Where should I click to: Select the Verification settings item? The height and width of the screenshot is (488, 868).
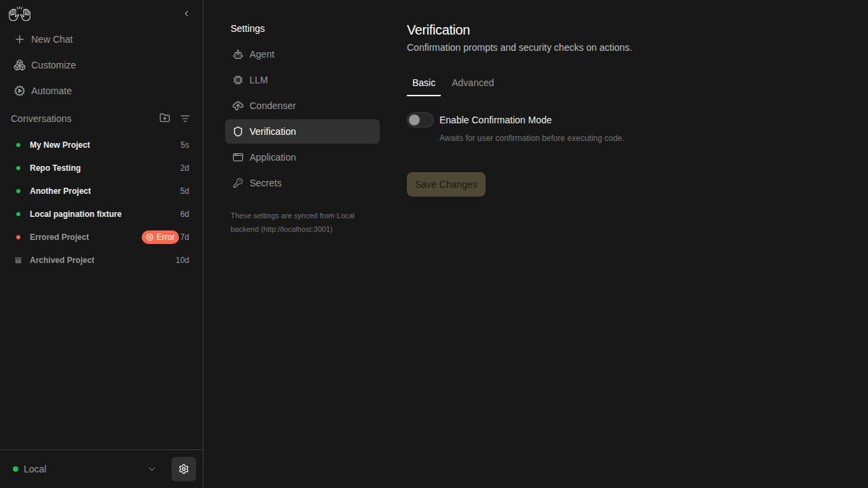click(302, 131)
